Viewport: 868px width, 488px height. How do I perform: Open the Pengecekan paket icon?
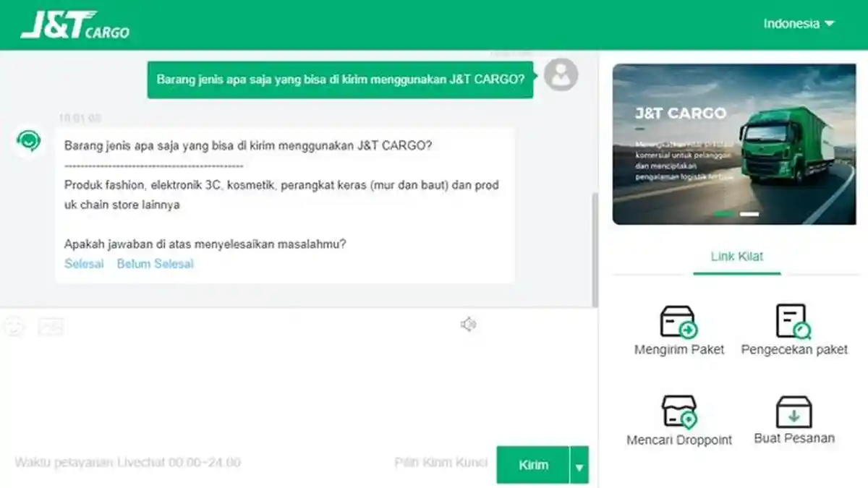pyautogui.click(x=793, y=322)
